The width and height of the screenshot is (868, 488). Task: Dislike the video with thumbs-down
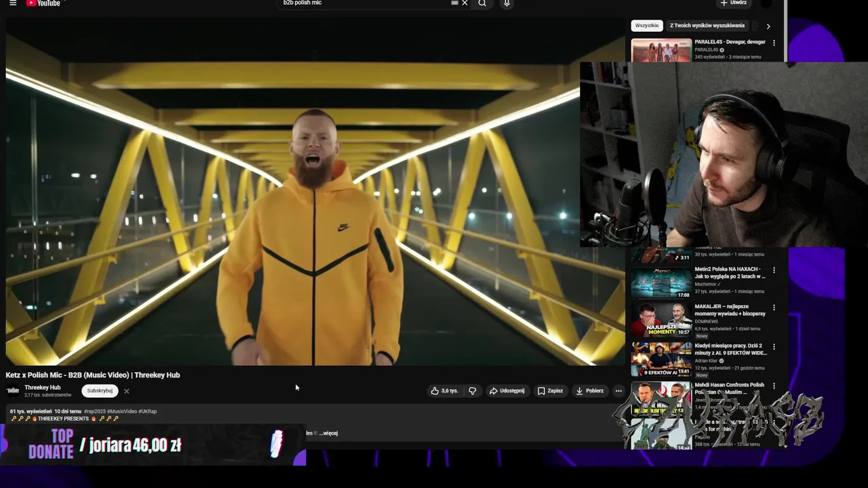coord(473,391)
